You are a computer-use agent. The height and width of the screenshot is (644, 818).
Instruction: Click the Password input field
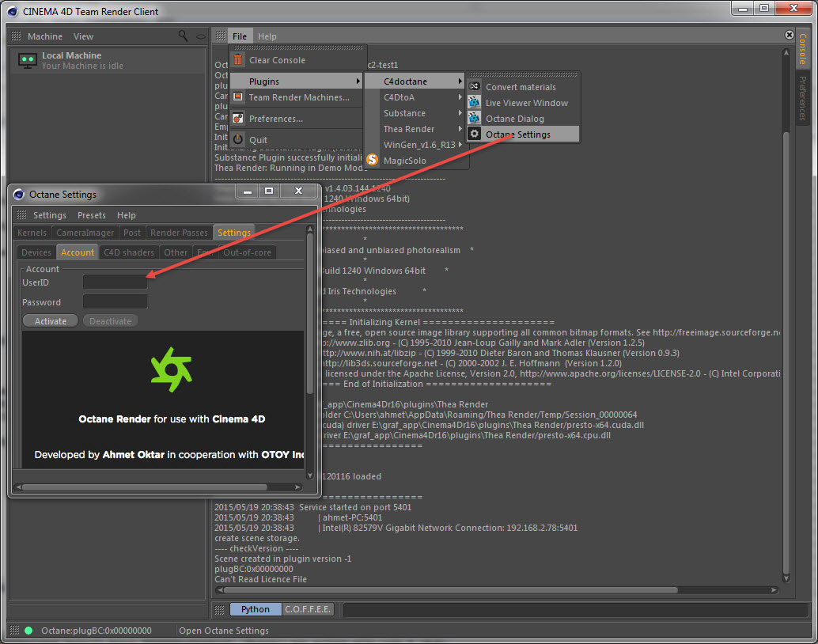click(116, 301)
